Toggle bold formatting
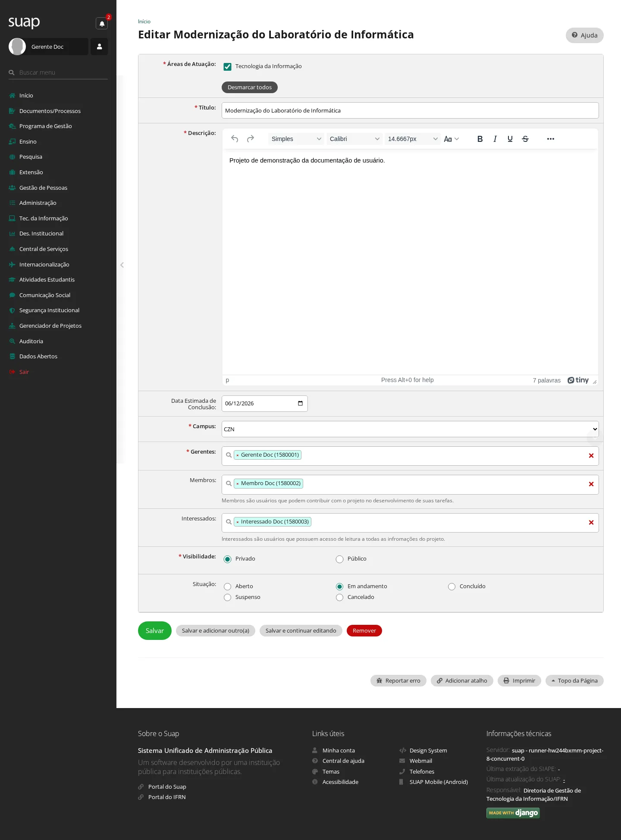The width and height of the screenshot is (621, 840). pyautogui.click(x=480, y=139)
